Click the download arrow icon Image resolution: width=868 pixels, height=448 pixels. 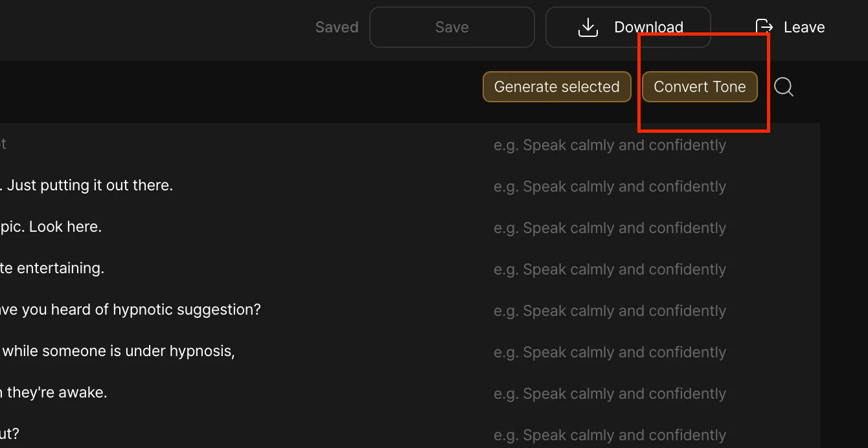point(588,27)
